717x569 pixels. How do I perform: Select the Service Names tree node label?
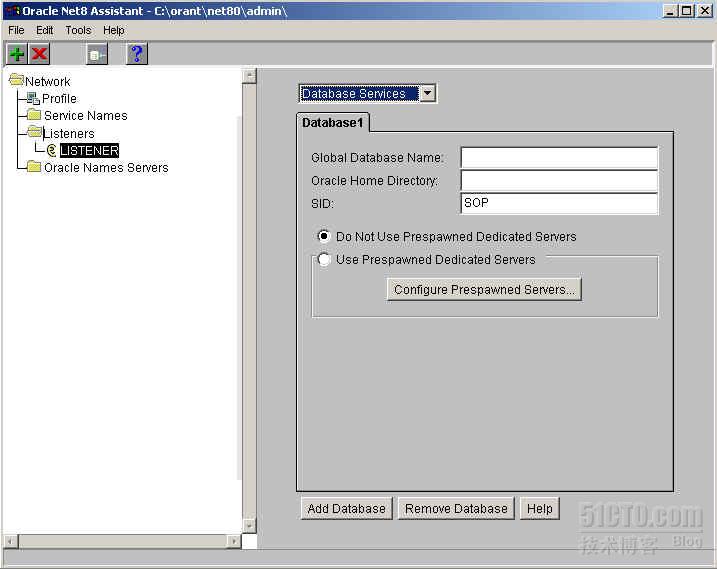coord(86,116)
